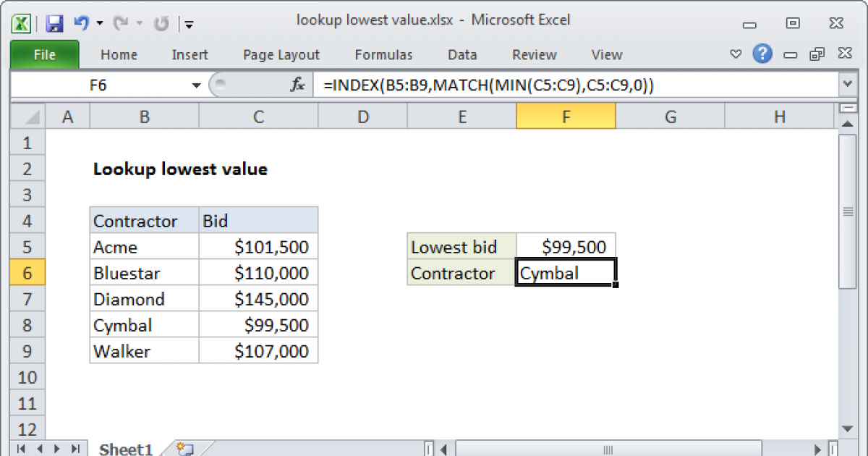The height and width of the screenshot is (456, 868).
Task: Open the Insert Function dialog
Action: (297, 84)
